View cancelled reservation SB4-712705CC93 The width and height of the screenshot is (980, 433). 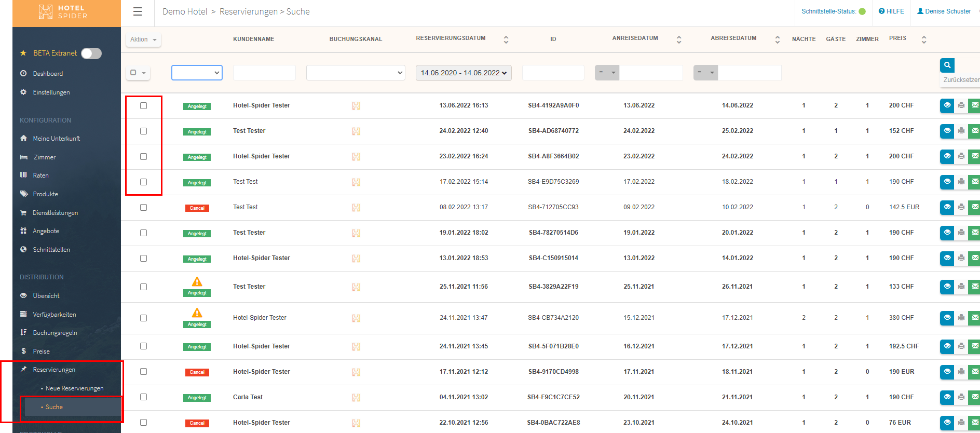(947, 207)
